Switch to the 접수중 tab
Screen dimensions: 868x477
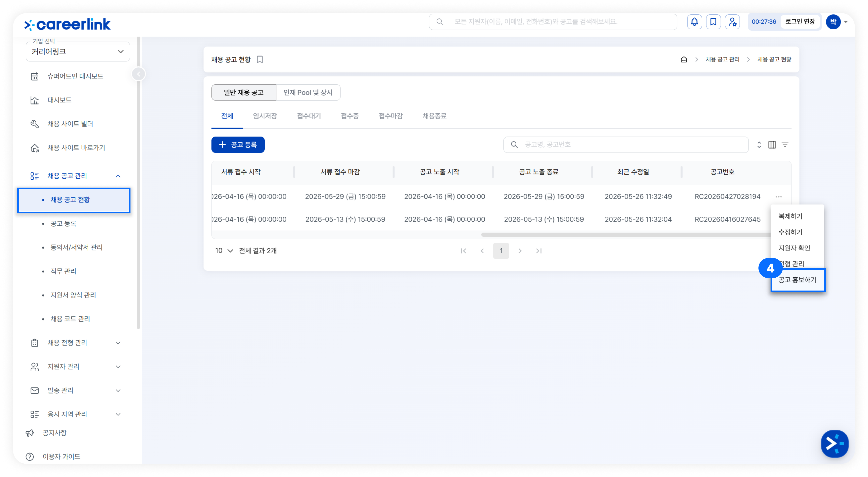[x=349, y=116]
